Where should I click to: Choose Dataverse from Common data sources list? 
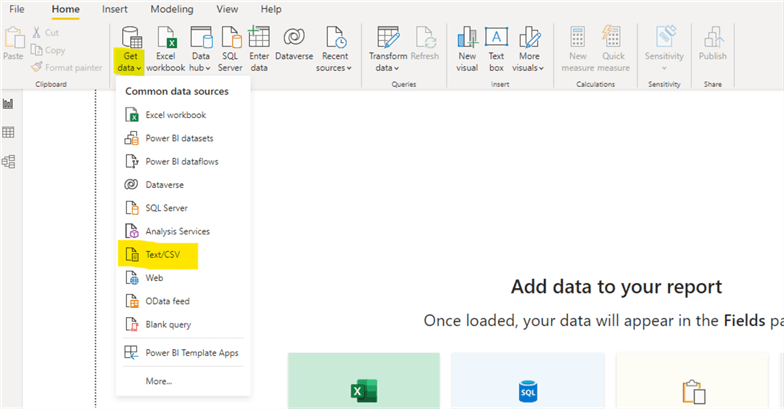(x=183, y=185)
